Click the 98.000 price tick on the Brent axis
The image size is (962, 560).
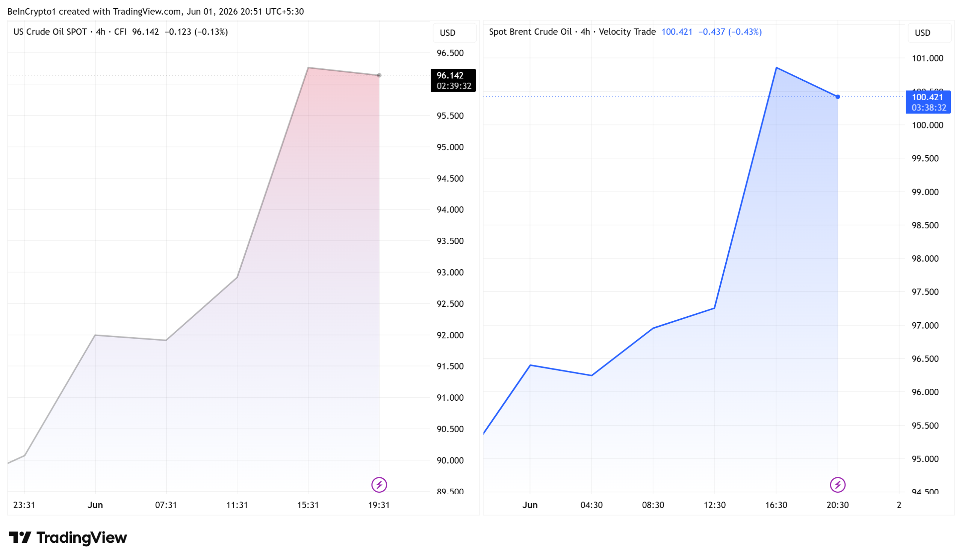(925, 259)
